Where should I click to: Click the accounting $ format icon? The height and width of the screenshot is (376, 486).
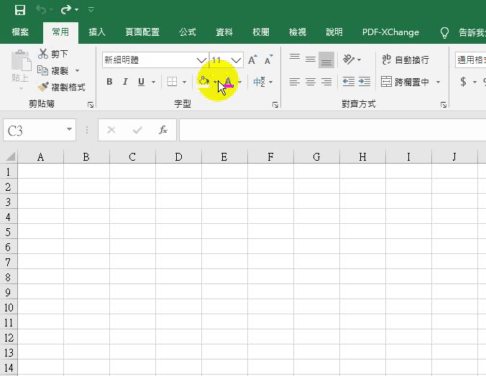[463, 82]
